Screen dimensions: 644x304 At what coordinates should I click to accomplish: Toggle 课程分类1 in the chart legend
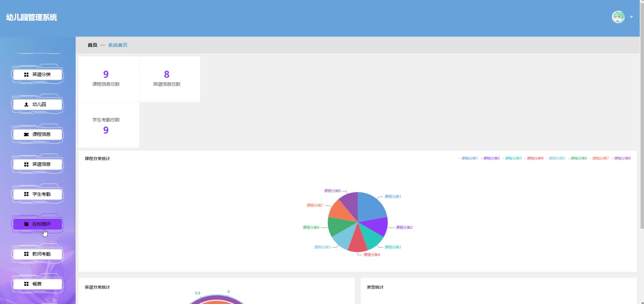click(469, 158)
